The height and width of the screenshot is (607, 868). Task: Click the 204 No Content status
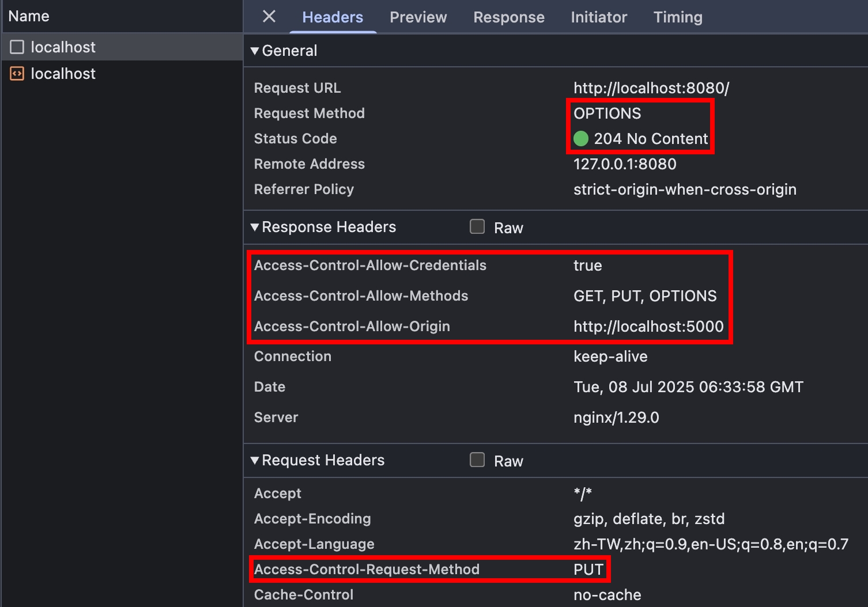651,139
